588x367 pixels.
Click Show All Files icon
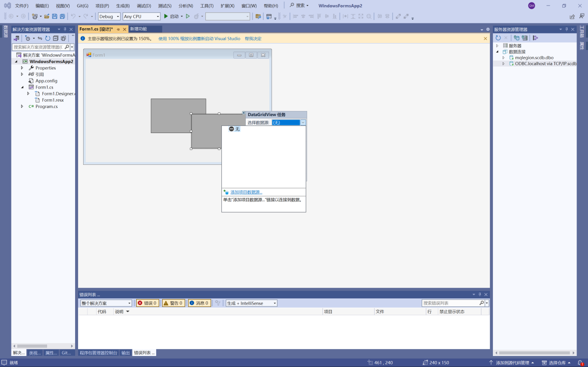click(63, 38)
